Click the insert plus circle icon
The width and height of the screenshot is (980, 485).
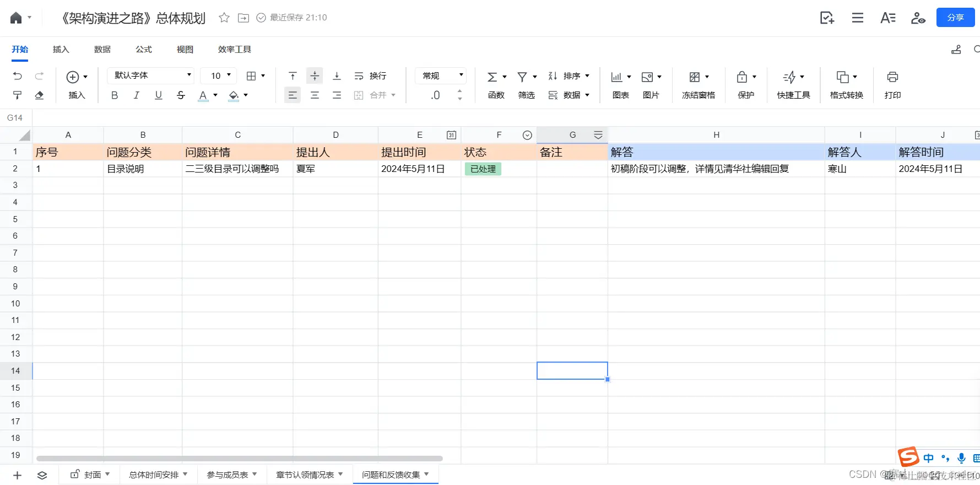point(73,77)
